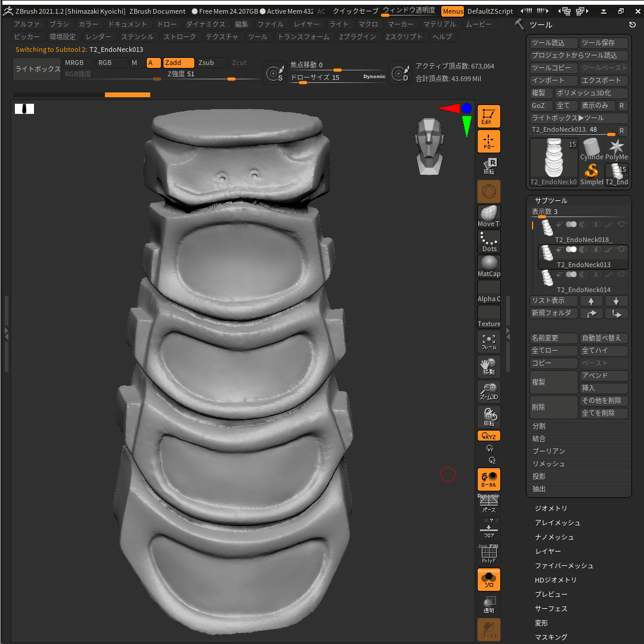Toggle Y axis rotation mode
The height and width of the screenshot is (644, 644).
click(490, 448)
